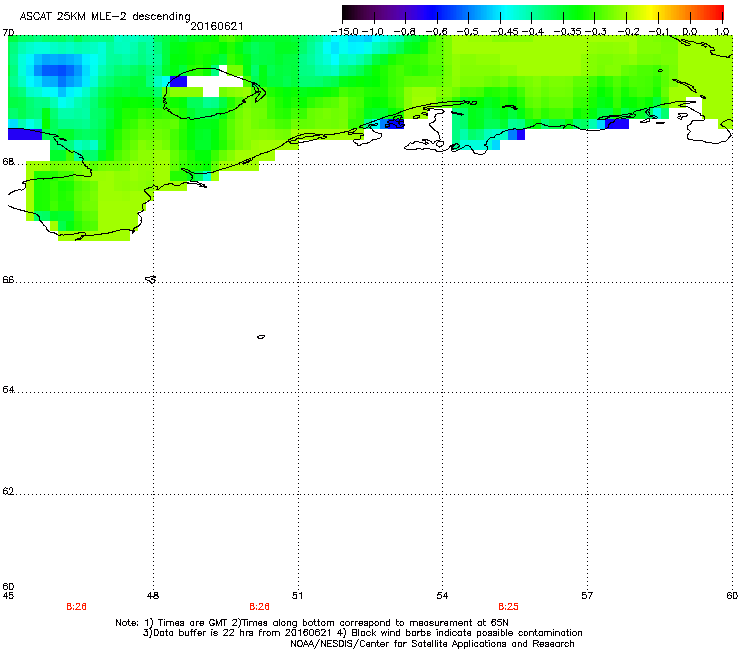Select the date label "20160621" under the title
This screenshot has height=650, width=740.
pos(217,26)
